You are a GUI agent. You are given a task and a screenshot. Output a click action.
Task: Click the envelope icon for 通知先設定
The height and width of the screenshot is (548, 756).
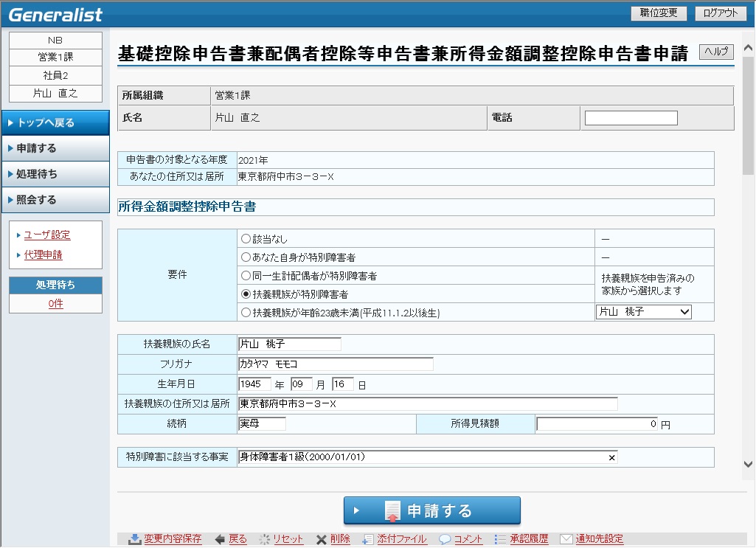566,539
